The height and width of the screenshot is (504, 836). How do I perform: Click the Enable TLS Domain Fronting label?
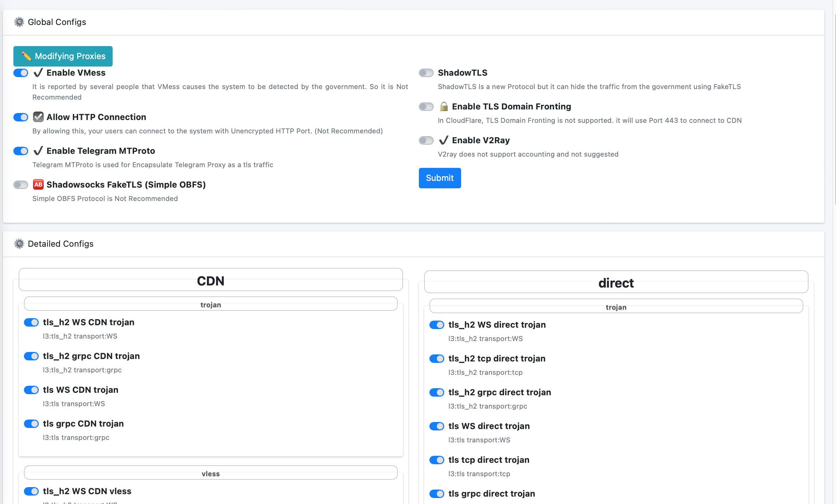[x=511, y=107]
